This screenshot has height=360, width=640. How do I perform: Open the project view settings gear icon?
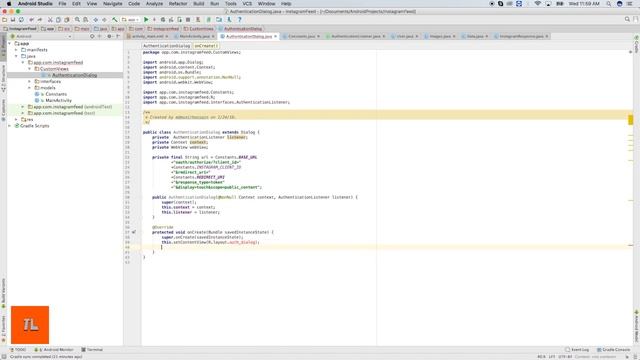[x=109, y=36]
